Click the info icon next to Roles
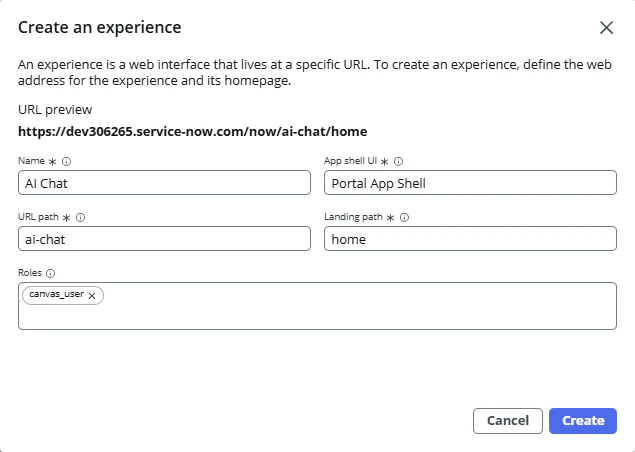The image size is (635, 452). pyautogui.click(x=50, y=272)
